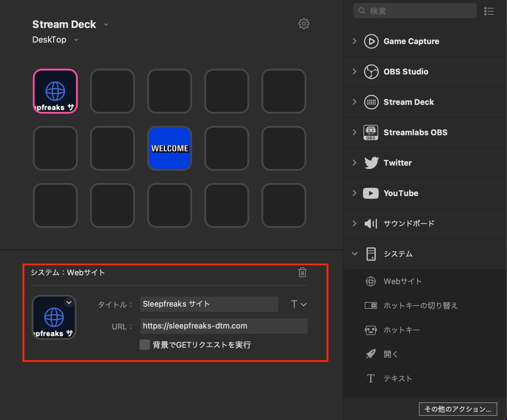
Task: Click the 開く action label
Action: [391, 354]
